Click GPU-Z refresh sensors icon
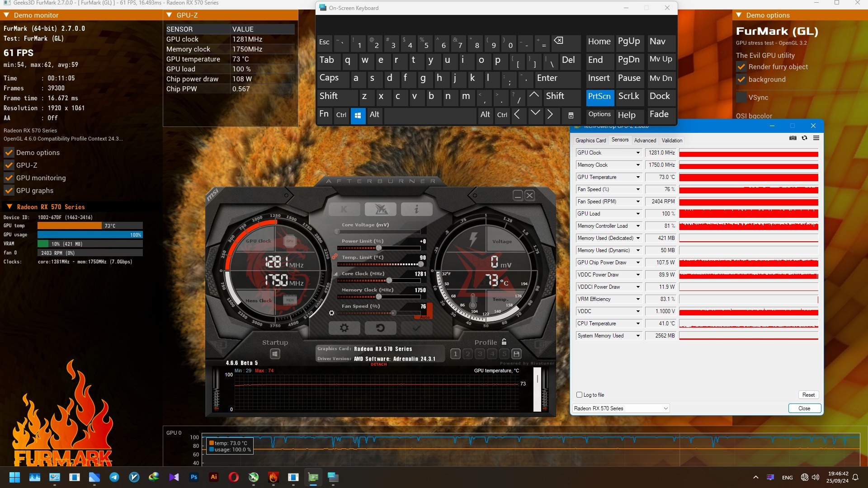The height and width of the screenshot is (488, 868). [x=804, y=138]
